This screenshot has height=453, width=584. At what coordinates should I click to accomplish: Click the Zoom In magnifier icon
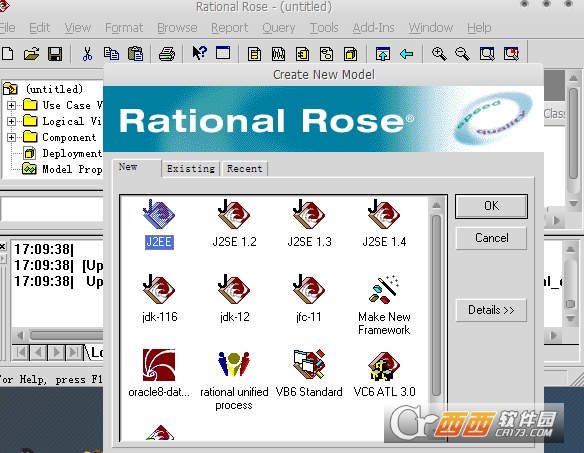coord(439,54)
